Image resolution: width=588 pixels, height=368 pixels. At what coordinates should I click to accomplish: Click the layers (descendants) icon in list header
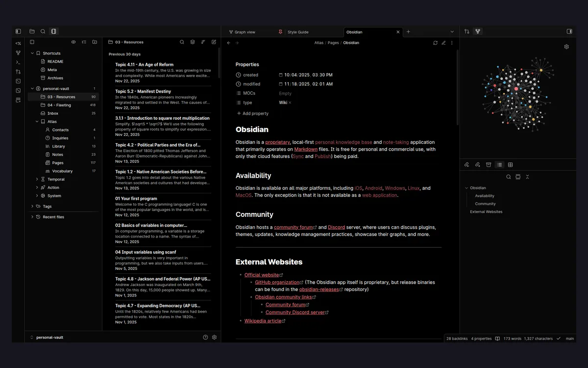[x=193, y=42]
